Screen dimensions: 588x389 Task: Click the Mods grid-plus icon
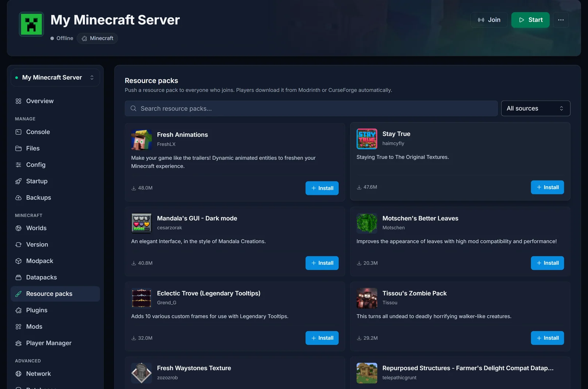[18, 327]
